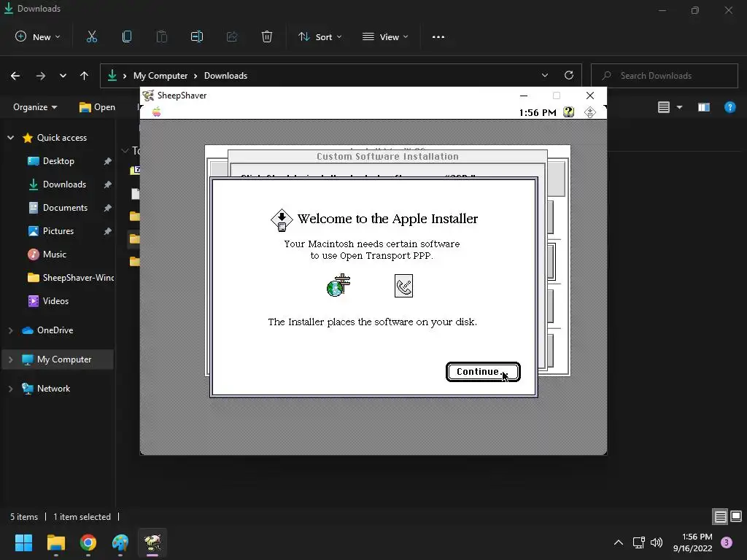Image resolution: width=747 pixels, height=560 pixels.
Task: Click SheepShaver taskbar icon
Action: [152, 542]
